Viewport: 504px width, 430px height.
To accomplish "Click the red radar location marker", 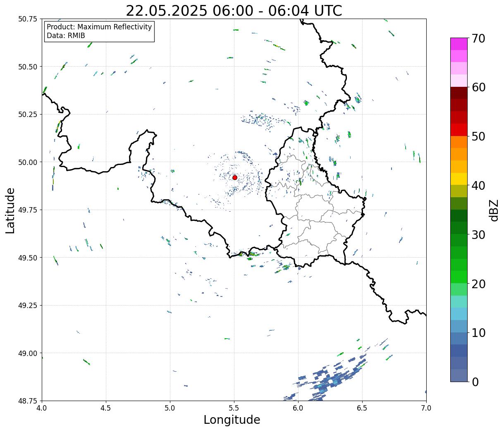I will pyautogui.click(x=234, y=177).
